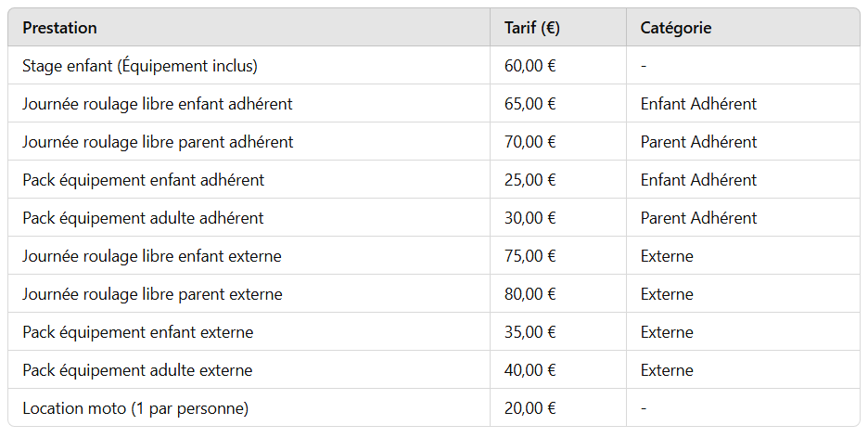Select the 20,00 € tarif cell
This screenshot has height=438, width=868.
pos(530,408)
